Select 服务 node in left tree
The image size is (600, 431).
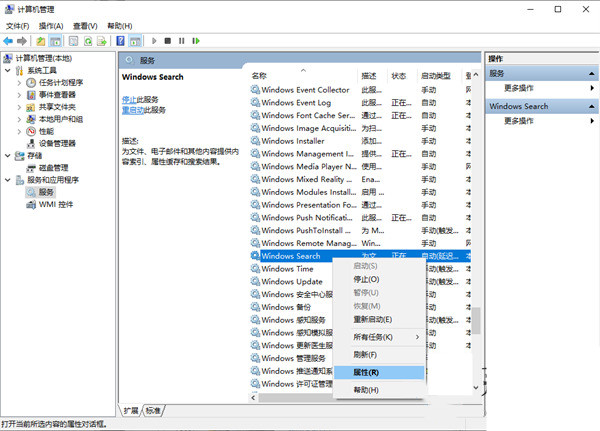click(46, 192)
